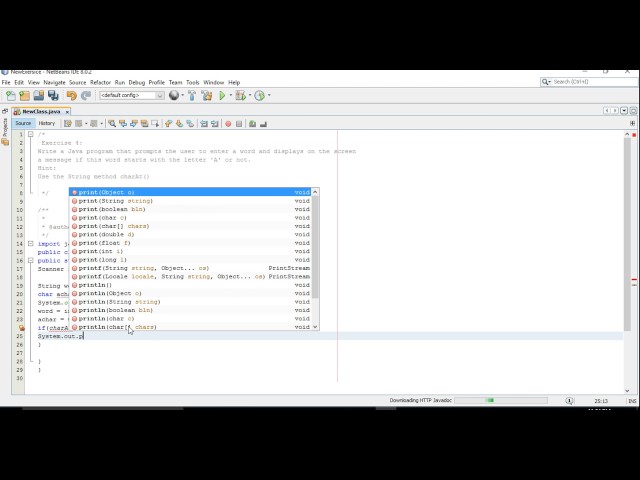Image resolution: width=640 pixels, height=480 pixels.
Task: Pick println(String string) from autocomplete
Action: (190, 302)
